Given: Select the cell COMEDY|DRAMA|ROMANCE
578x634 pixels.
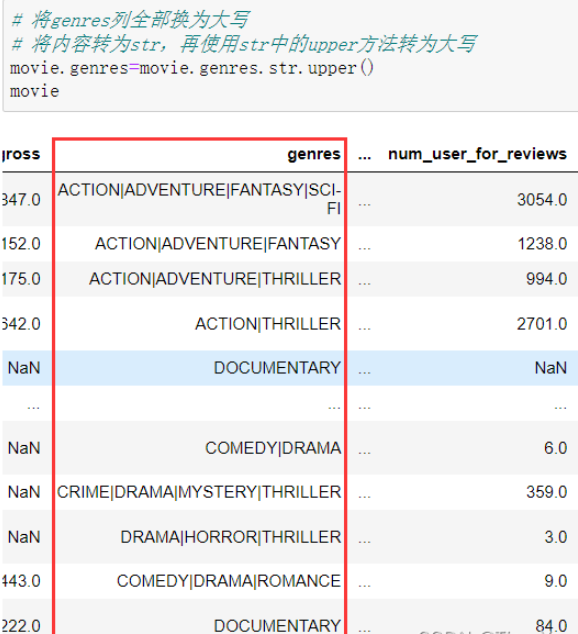Looking at the screenshot, I should click(229, 581).
